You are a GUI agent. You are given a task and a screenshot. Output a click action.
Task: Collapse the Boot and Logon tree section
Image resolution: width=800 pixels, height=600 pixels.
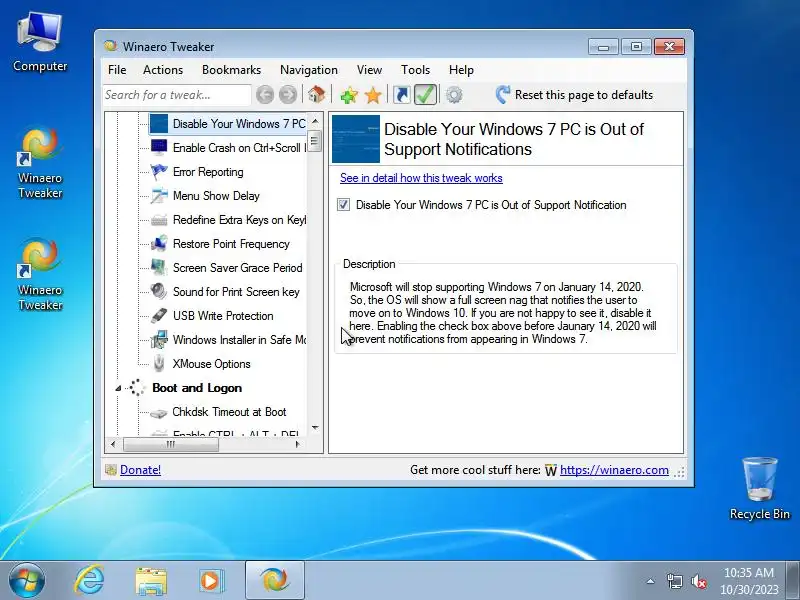[118, 388]
